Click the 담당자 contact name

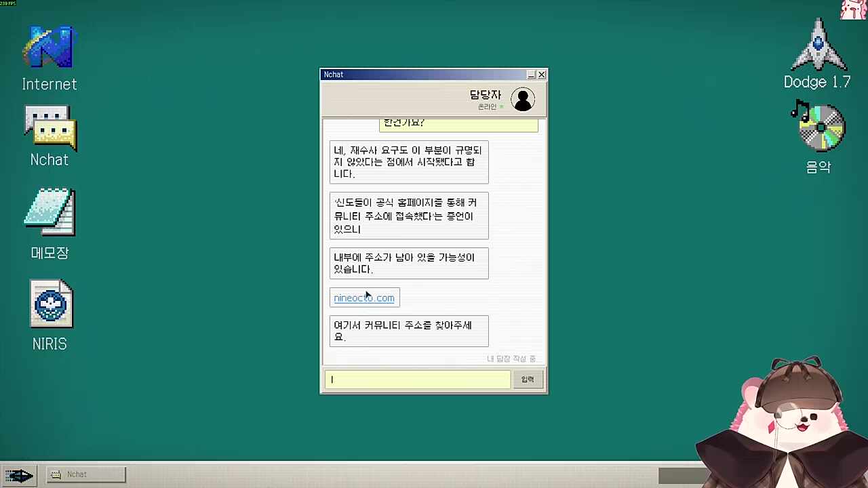pyautogui.click(x=486, y=95)
